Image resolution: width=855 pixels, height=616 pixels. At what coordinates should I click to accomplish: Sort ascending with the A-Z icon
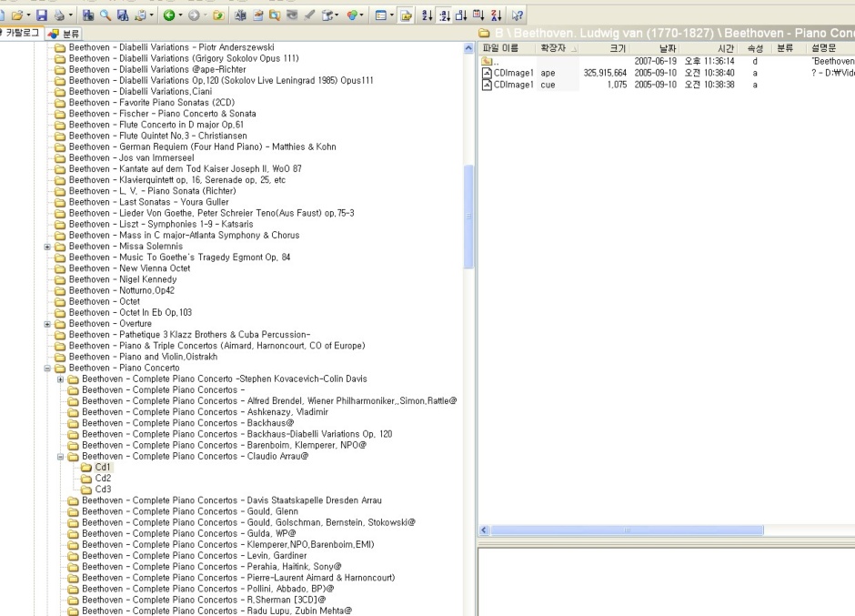click(427, 15)
